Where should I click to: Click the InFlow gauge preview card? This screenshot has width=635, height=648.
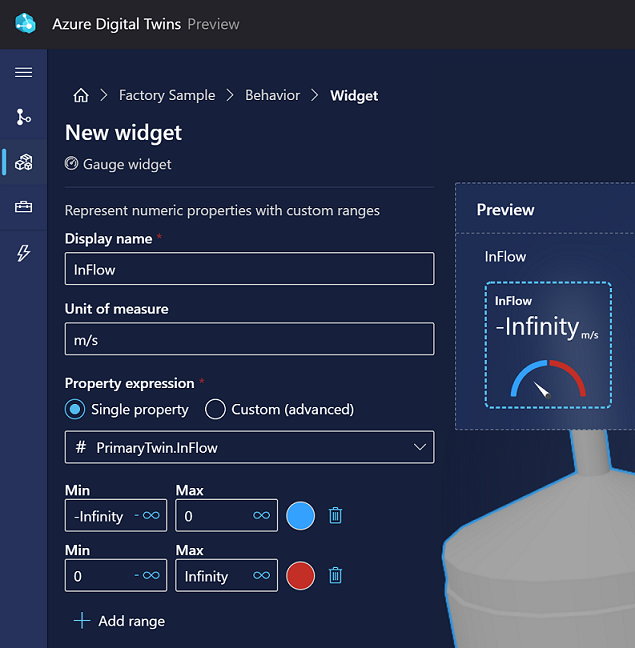548,345
